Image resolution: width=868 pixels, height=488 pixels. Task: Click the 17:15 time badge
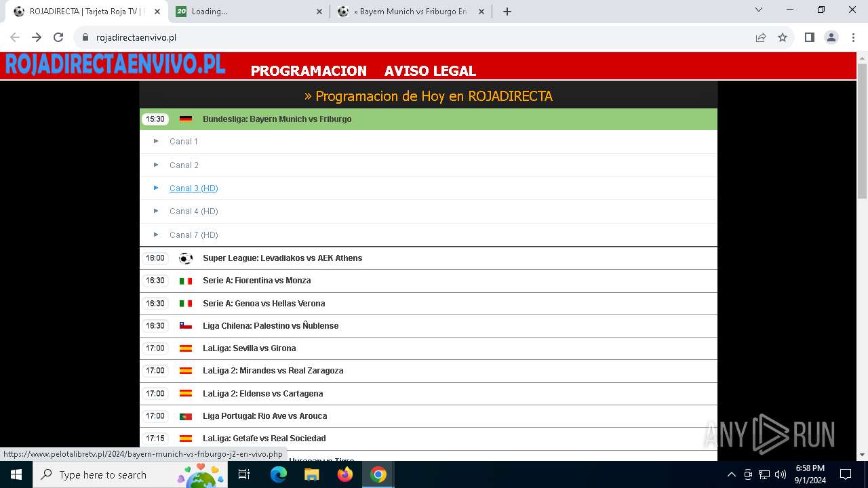point(155,439)
